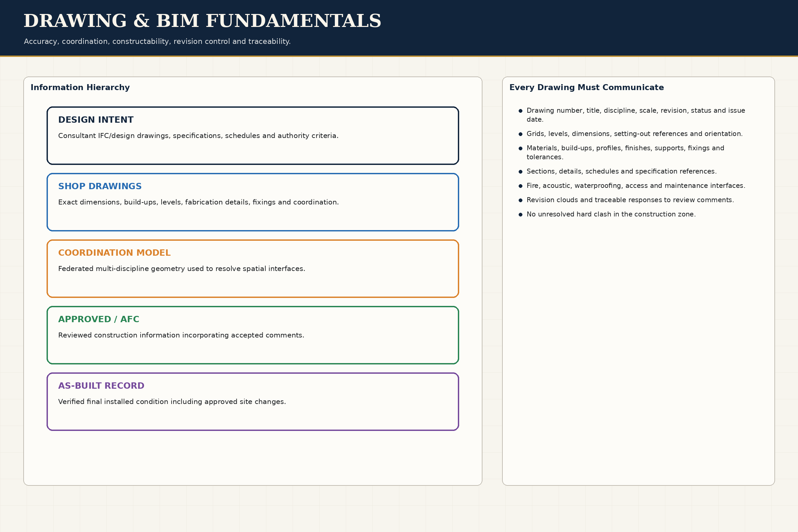Select the 'COORDINATION MODEL' card heading
Screen dimensions: 798x532
(114, 253)
